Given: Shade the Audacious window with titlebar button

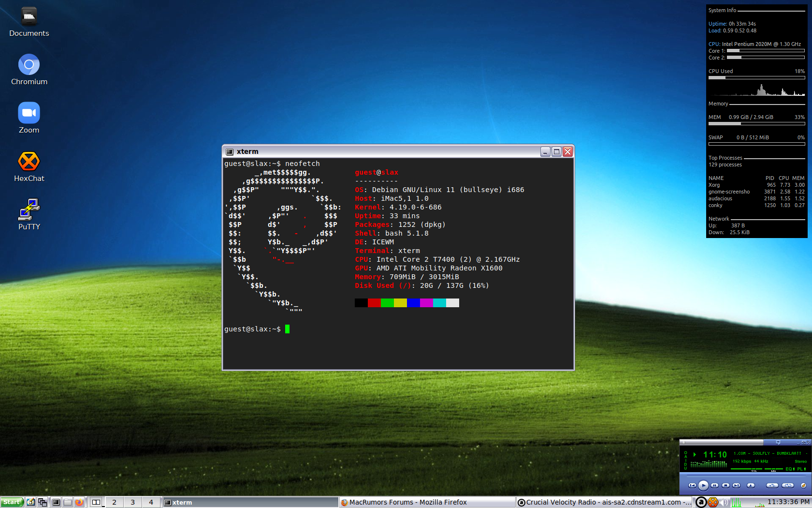Looking at the screenshot, I should 803,442.
